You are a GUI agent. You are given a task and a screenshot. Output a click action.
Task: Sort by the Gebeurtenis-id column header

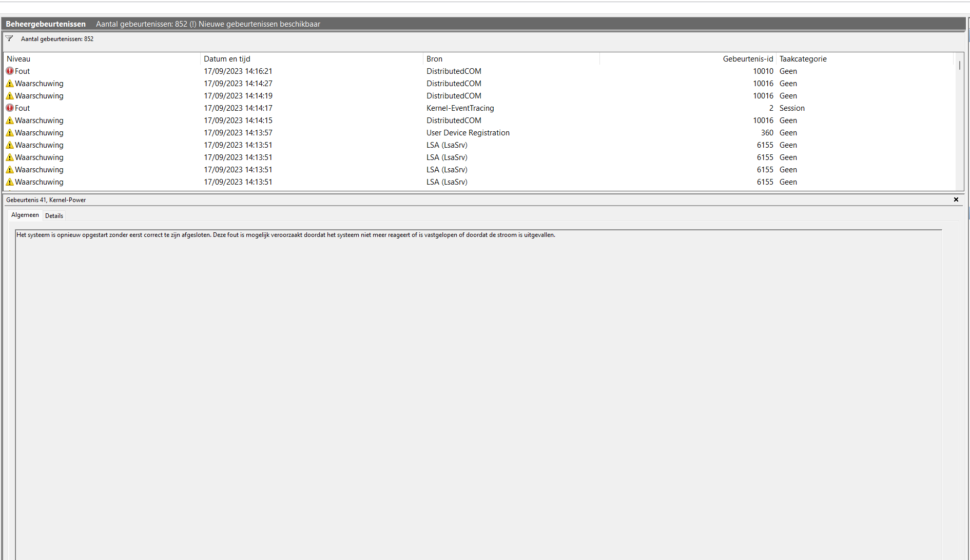click(688, 59)
